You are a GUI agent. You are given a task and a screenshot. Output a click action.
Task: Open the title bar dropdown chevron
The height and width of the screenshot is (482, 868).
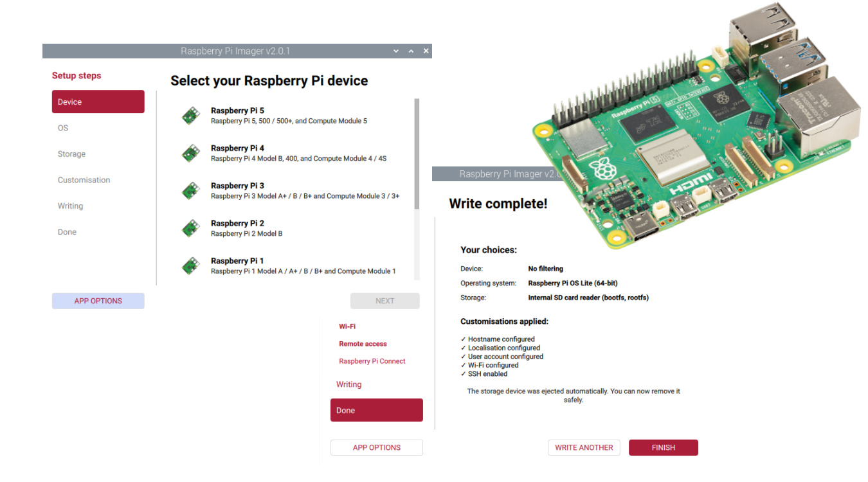(x=395, y=50)
